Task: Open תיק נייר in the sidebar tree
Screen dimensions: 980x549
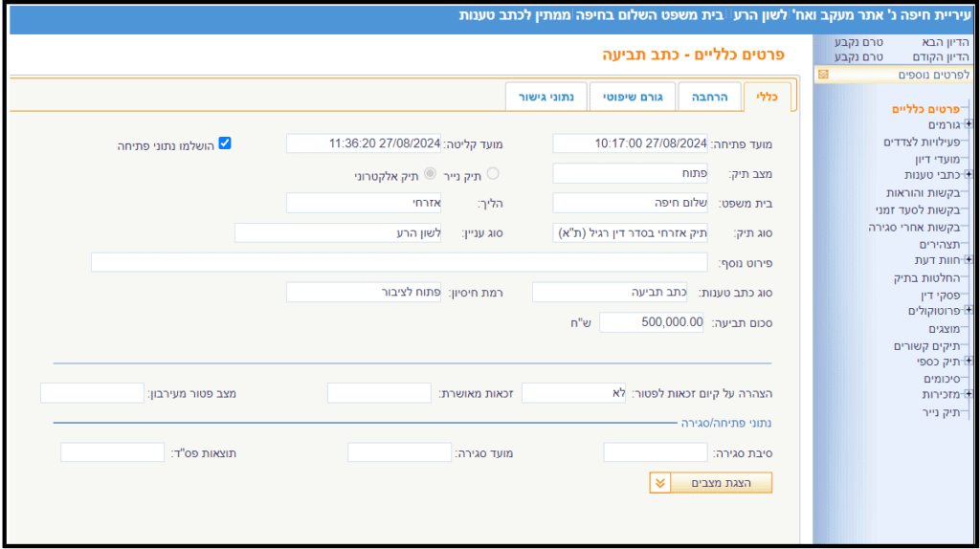Action: (x=942, y=412)
